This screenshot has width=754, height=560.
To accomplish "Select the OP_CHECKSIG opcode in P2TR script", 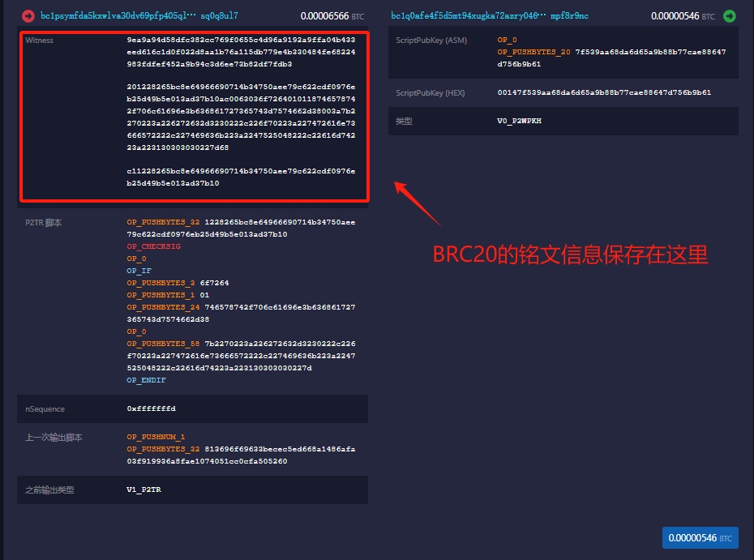I will [x=153, y=246].
